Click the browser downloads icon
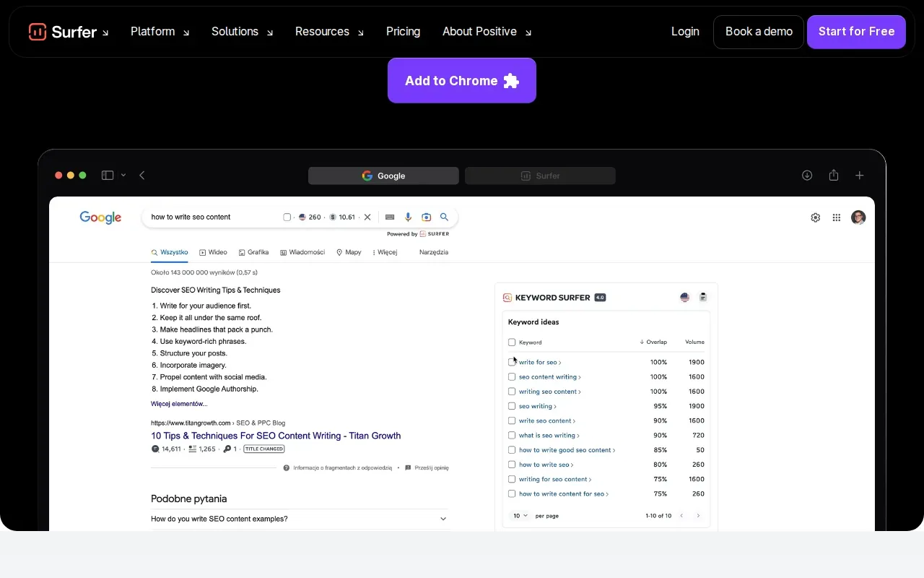This screenshot has height=578, width=924. (807, 176)
